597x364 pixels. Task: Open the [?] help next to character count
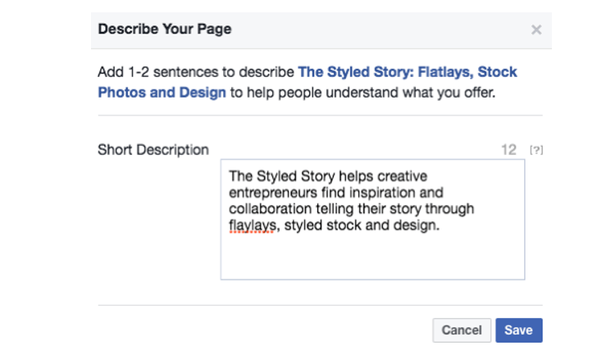click(x=536, y=150)
